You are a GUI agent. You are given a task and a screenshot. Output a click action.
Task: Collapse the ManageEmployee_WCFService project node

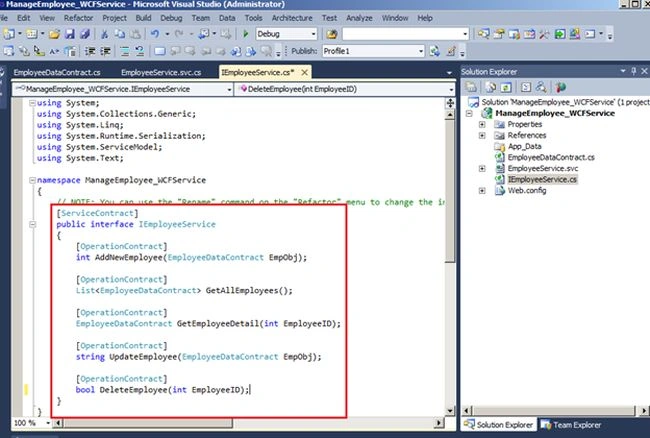point(469,114)
